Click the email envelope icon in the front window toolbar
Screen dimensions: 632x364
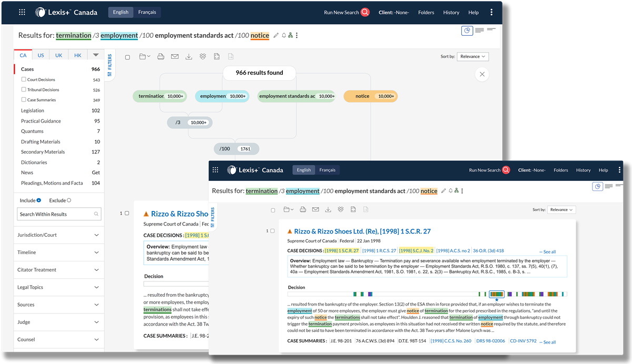tap(315, 209)
